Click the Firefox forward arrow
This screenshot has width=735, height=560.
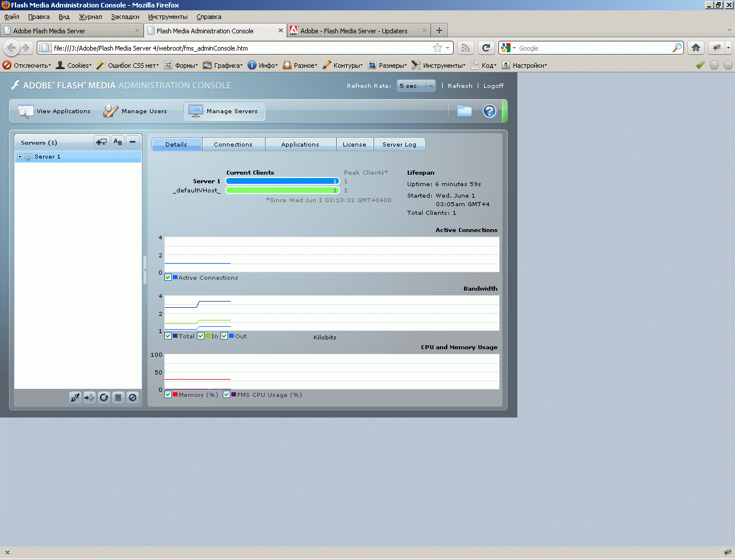coord(25,48)
